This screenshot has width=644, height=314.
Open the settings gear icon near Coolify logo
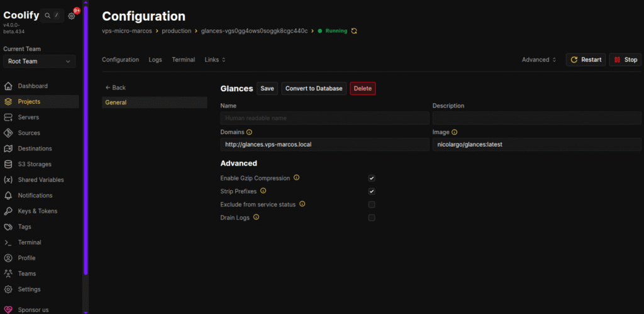72,16
